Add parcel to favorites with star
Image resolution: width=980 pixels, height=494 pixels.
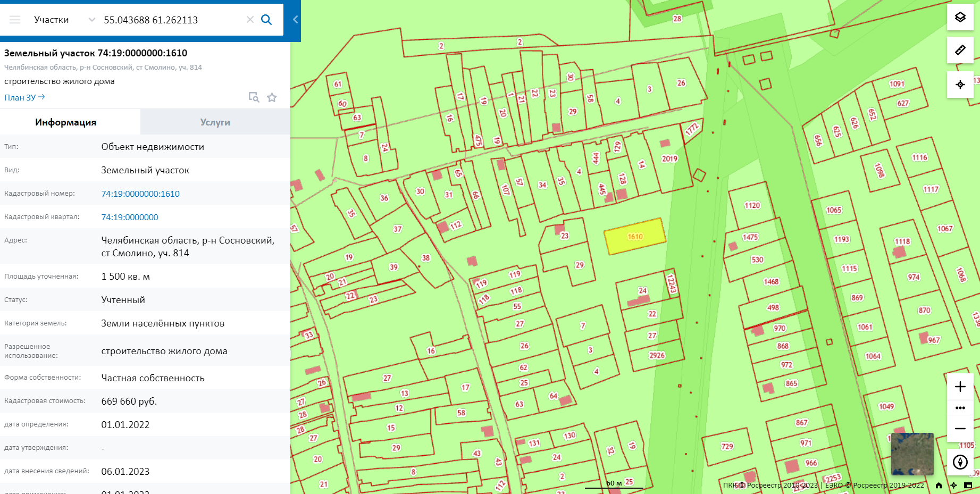click(272, 97)
